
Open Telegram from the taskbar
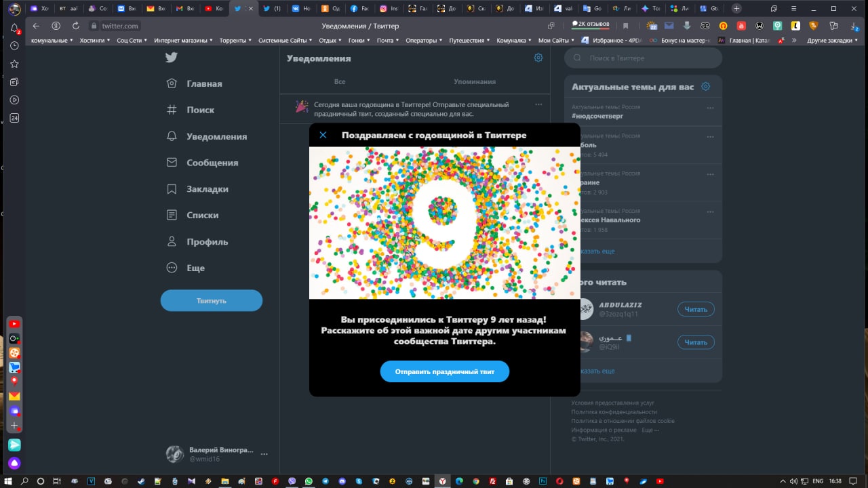pyautogui.click(x=325, y=481)
